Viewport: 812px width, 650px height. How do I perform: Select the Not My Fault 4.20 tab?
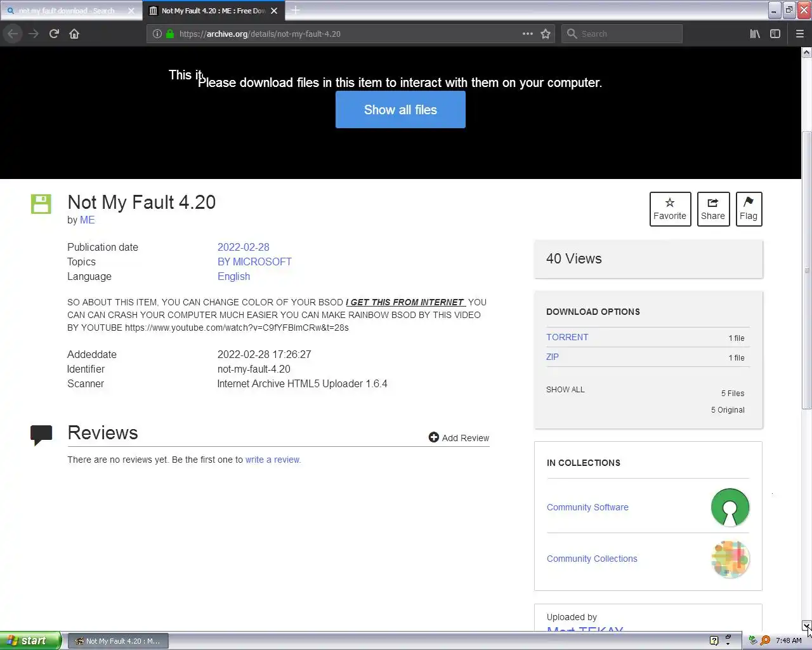click(x=213, y=11)
